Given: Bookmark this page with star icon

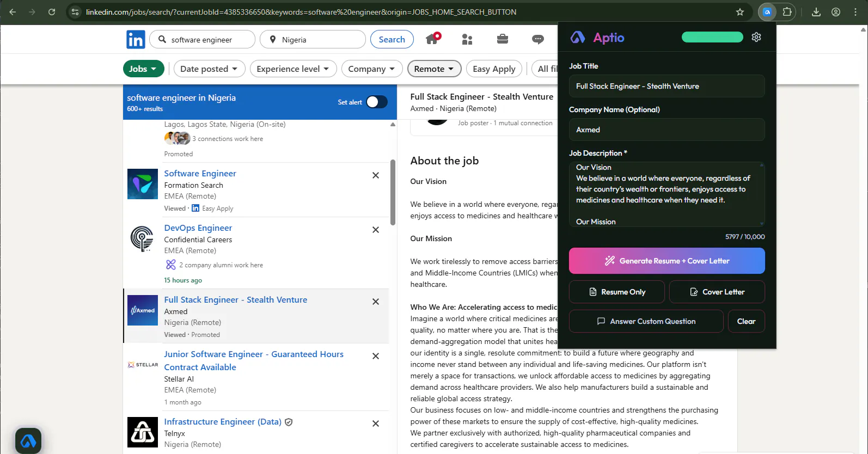Looking at the screenshot, I should tap(740, 12).
